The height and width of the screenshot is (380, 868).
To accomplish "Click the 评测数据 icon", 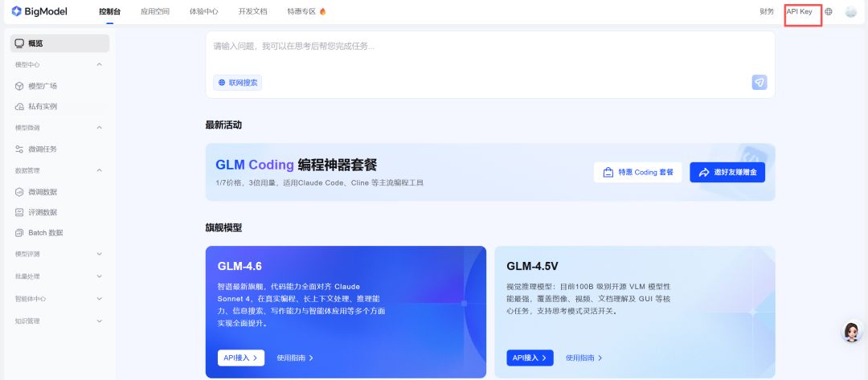I will (x=19, y=212).
